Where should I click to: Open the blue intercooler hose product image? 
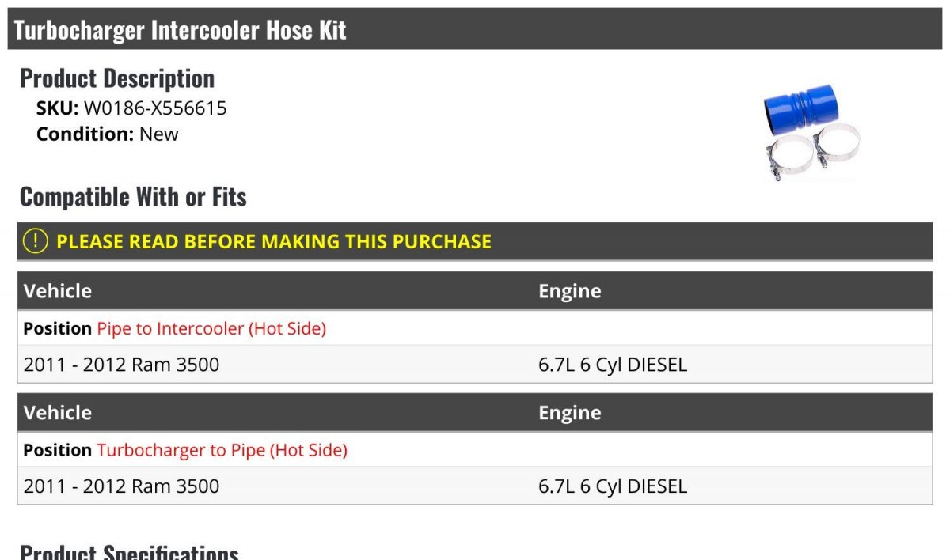(812, 131)
